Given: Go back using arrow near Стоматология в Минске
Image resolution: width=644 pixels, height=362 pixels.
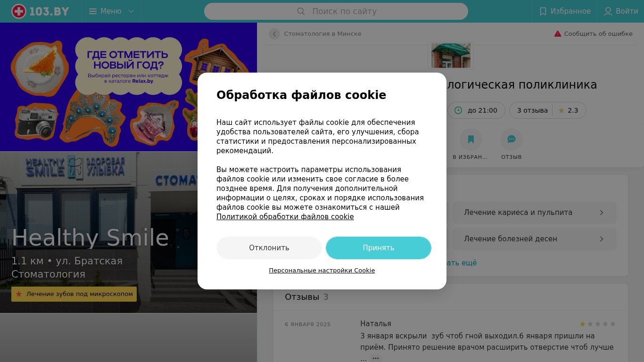Looking at the screenshot, I should 274,34.
